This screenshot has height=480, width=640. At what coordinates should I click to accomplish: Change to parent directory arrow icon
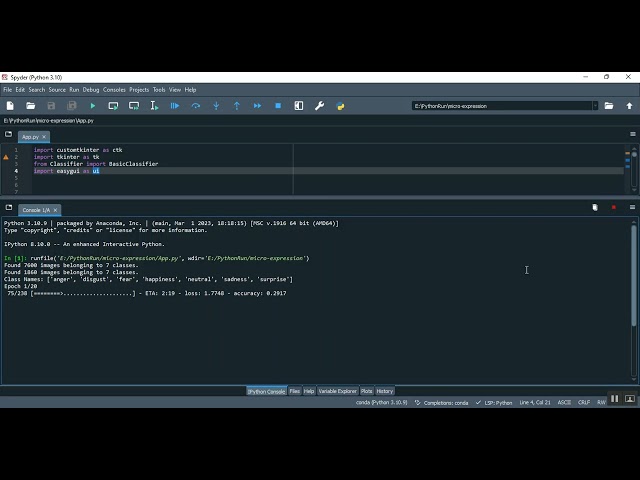pyautogui.click(x=629, y=106)
